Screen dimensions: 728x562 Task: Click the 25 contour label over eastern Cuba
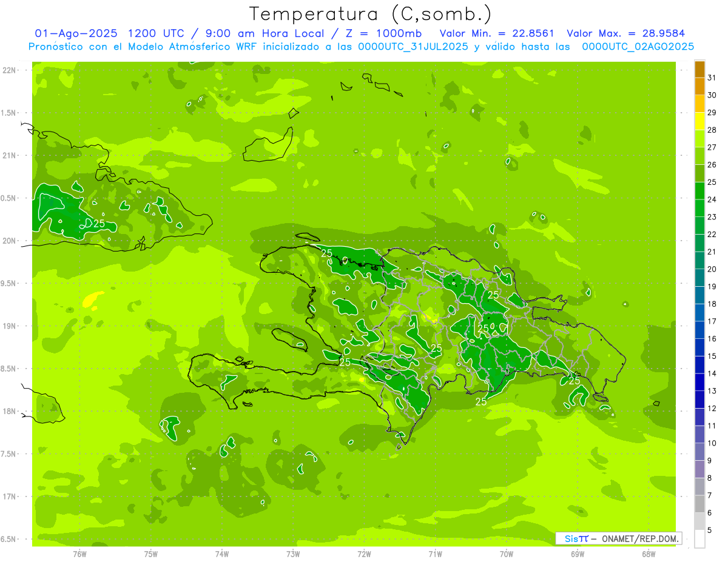point(99,223)
